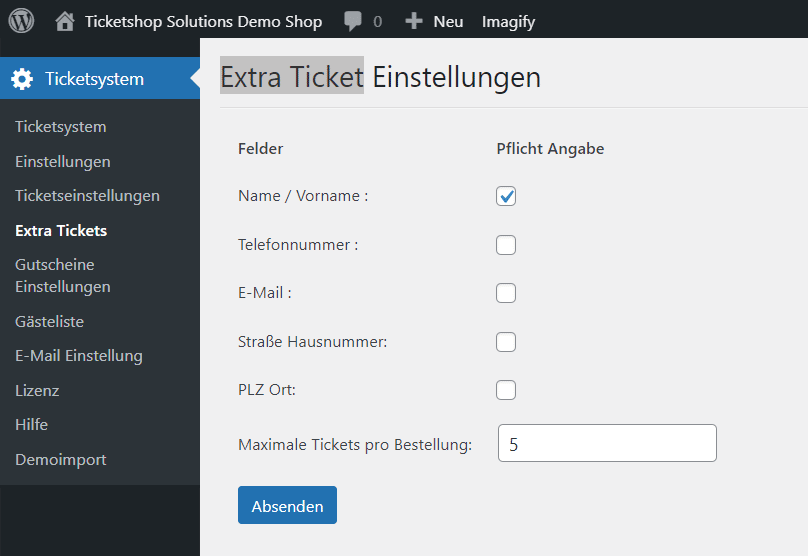Click the Absenden button
Viewport: 808px width, 556px height.
coord(288,505)
